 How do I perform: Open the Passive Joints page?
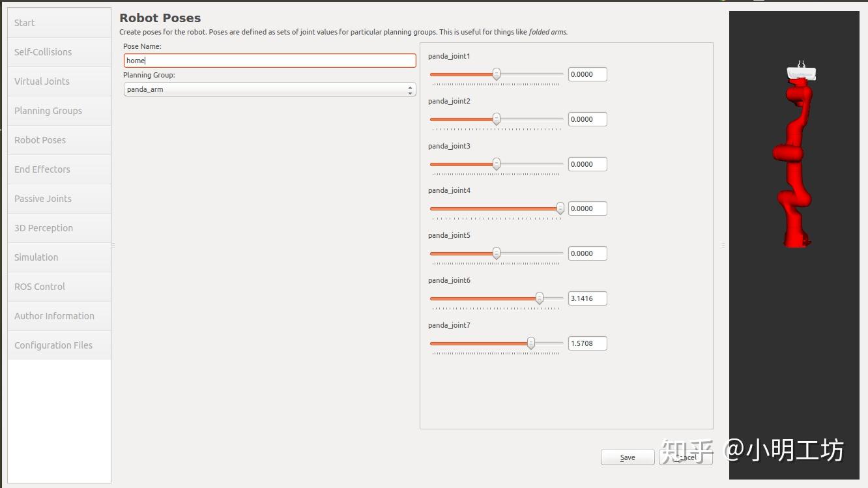pos(59,199)
